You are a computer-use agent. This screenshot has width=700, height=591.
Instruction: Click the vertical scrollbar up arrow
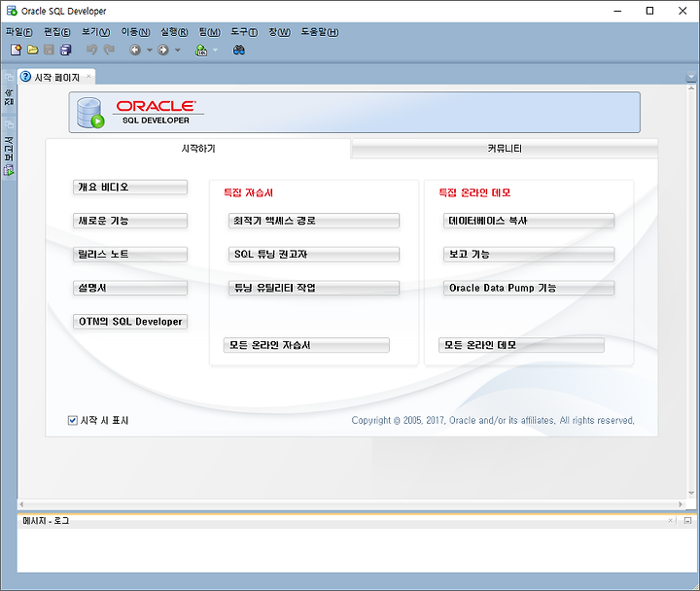[x=691, y=87]
